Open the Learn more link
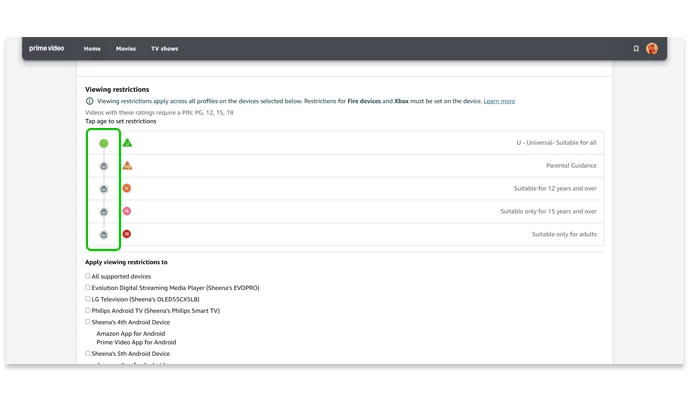This screenshot has height=400, width=690. (499, 101)
